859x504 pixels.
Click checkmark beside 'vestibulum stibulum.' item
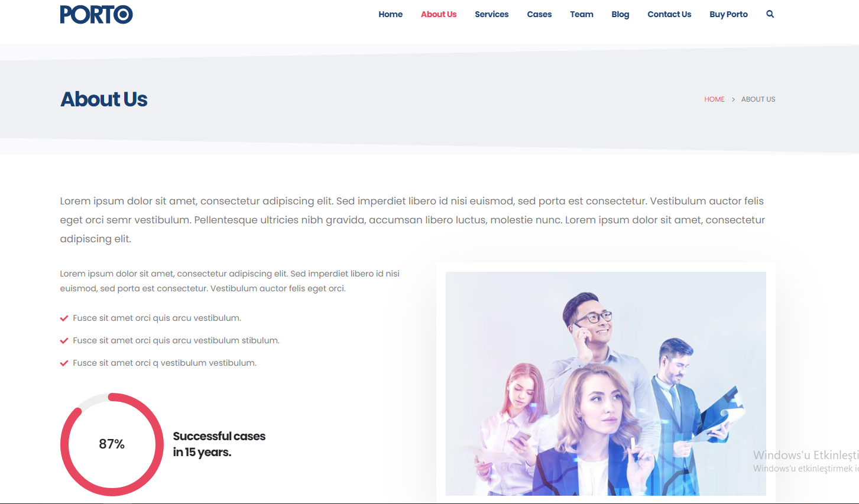tap(64, 341)
